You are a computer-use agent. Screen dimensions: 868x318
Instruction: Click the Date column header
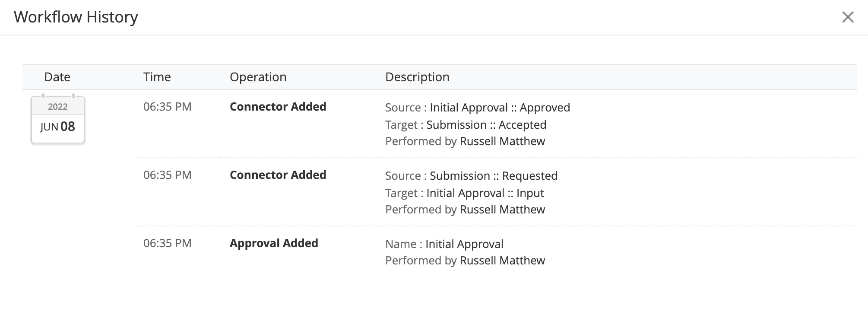tap(57, 77)
